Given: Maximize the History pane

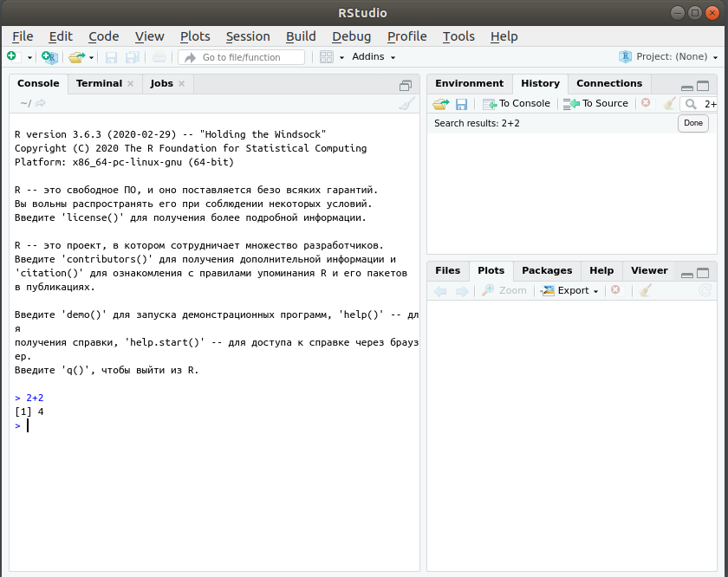Looking at the screenshot, I should [x=704, y=86].
